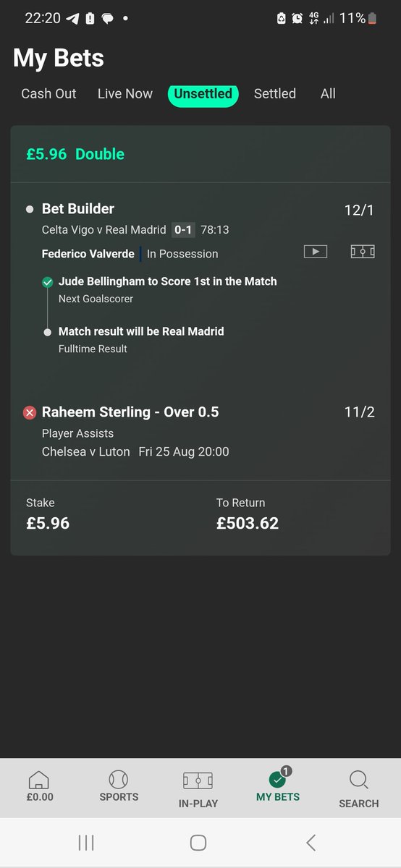Tap the £5.96 Double bet header
Image resolution: width=401 pixels, height=868 pixels.
point(75,154)
